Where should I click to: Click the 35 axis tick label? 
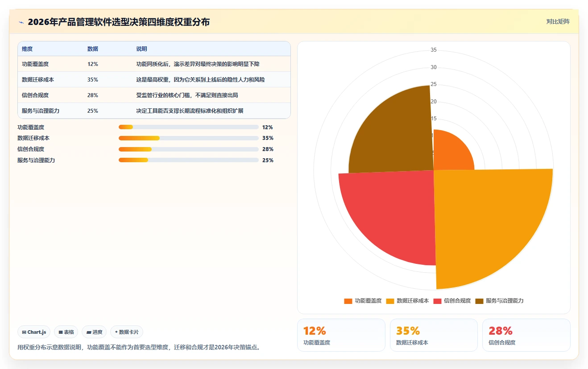click(434, 50)
